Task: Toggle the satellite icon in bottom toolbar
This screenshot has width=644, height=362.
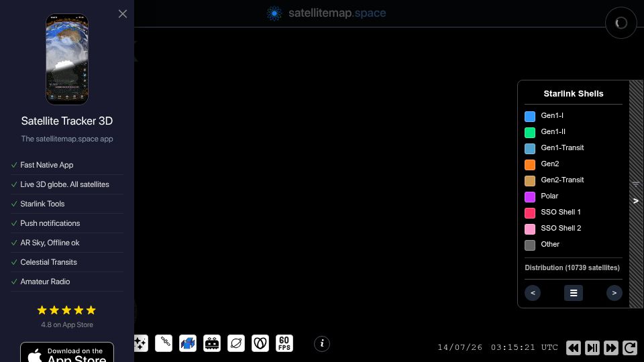Action: (164, 343)
